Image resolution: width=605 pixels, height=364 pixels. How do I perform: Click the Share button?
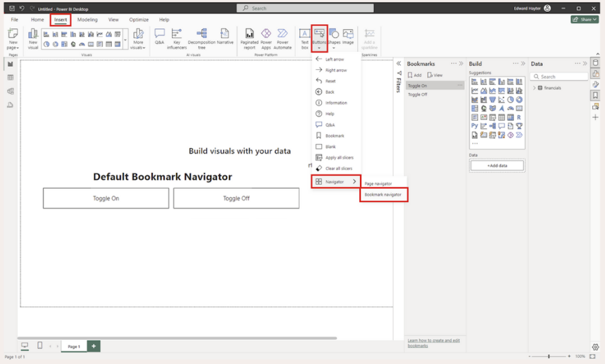[x=584, y=19]
